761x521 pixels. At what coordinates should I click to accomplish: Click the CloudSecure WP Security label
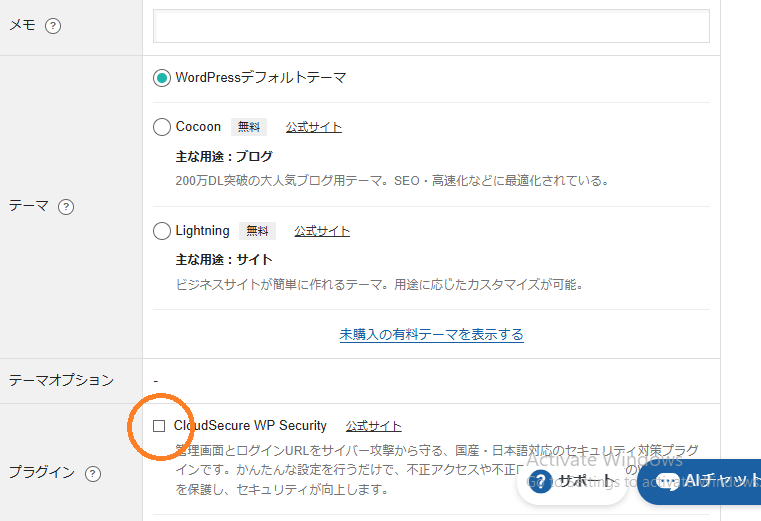pyautogui.click(x=250, y=426)
